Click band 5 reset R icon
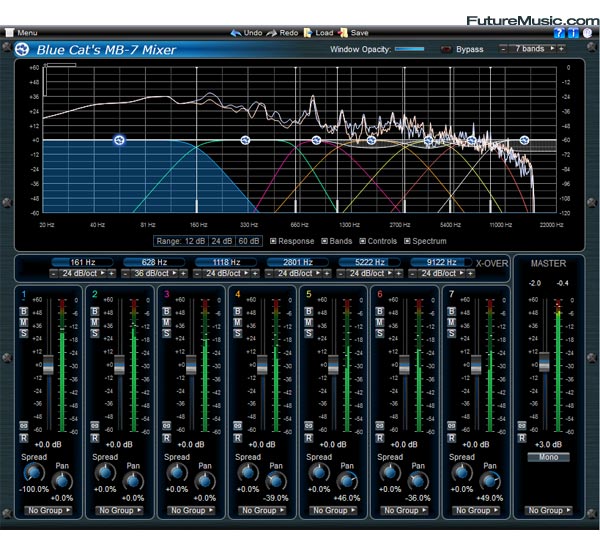This screenshot has width=600, height=555. click(309, 438)
